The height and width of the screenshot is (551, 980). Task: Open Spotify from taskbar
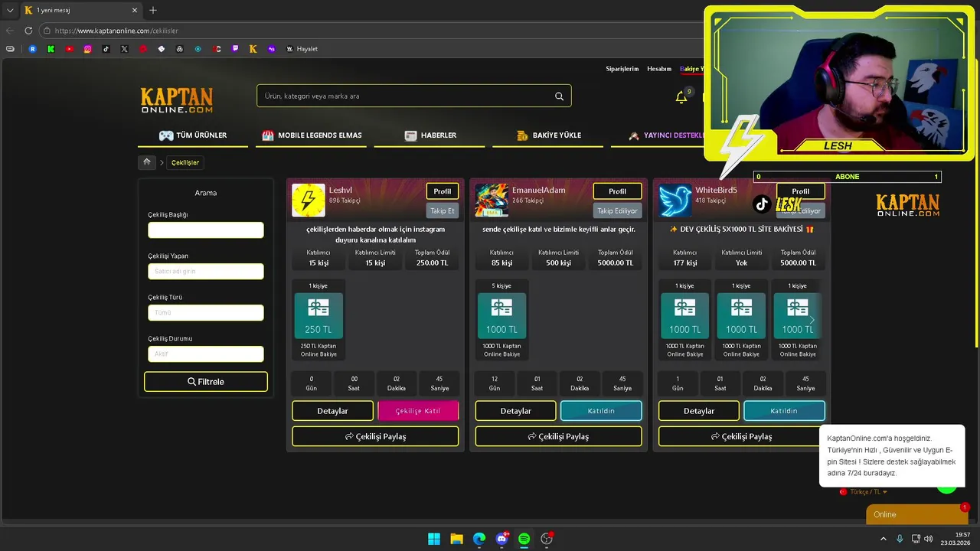524,539
